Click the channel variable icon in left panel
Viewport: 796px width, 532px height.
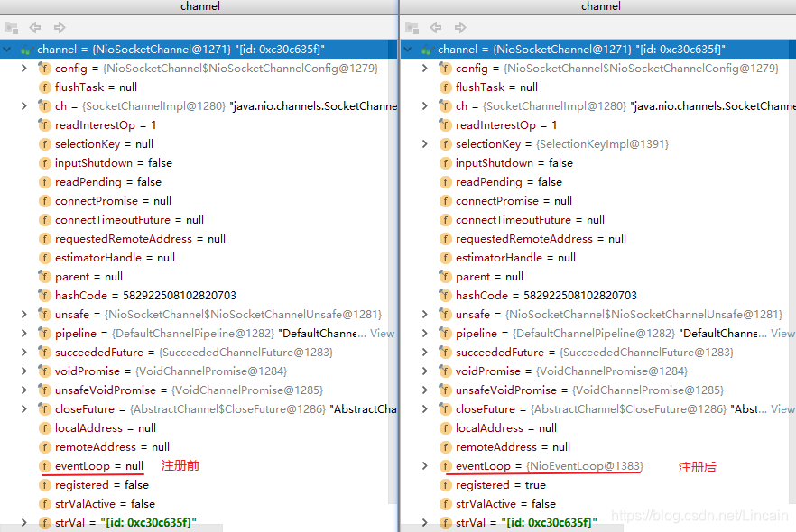click(26, 50)
